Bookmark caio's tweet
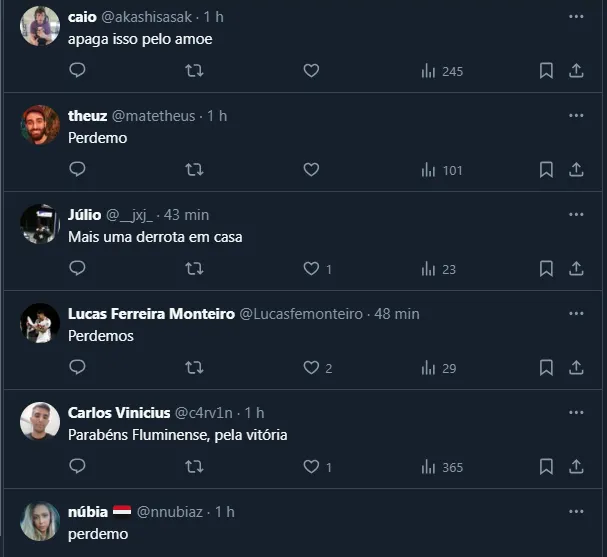This screenshot has width=607, height=557. (546, 71)
